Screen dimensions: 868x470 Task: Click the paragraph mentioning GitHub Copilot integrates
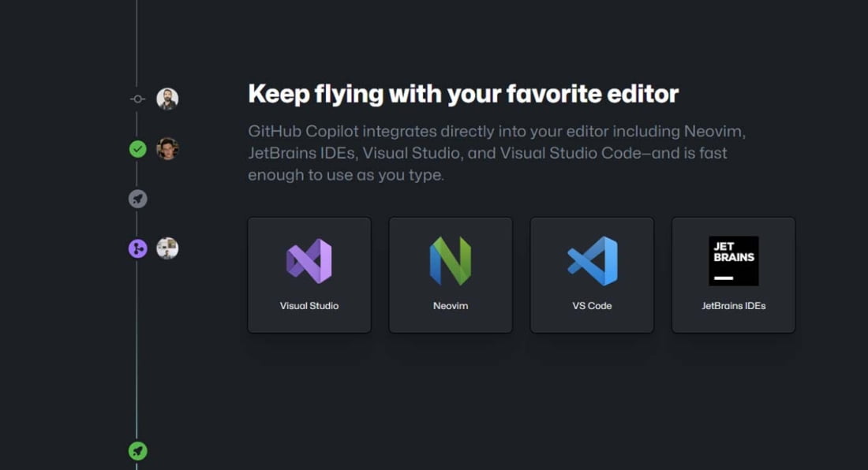[x=496, y=153]
